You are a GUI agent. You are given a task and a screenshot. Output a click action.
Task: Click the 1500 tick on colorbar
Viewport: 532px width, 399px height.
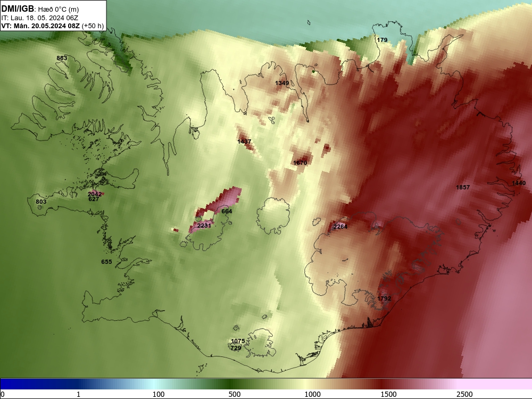click(388, 394)
